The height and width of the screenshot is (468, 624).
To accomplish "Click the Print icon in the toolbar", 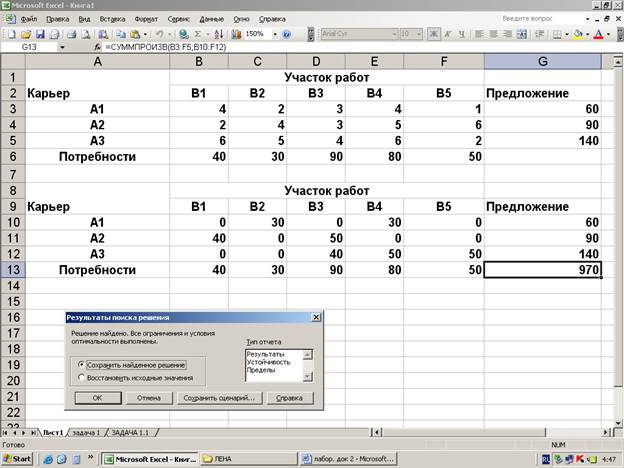I will [71, 35].
